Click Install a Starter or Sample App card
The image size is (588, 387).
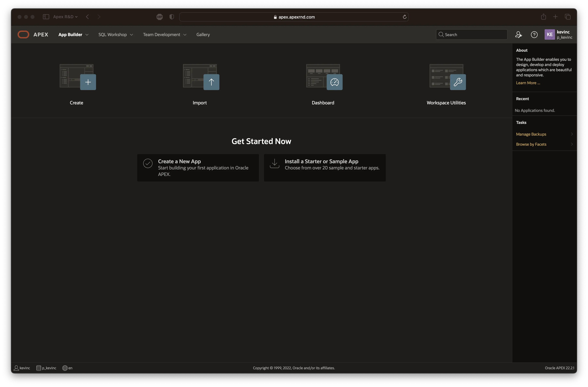click(325, 168)
